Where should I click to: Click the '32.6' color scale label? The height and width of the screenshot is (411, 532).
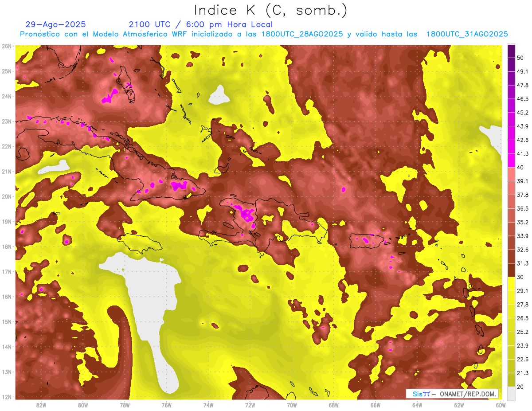[x=523, y=250]
